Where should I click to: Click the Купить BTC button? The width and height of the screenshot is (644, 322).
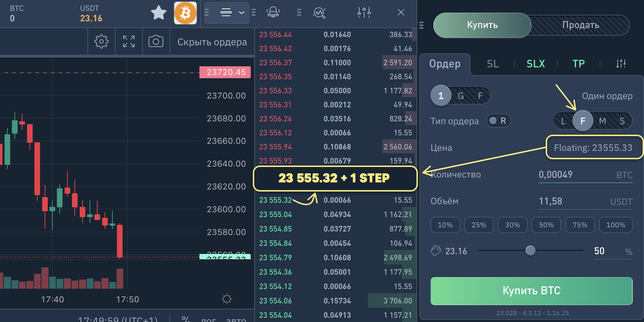click(x=531, y=291)
